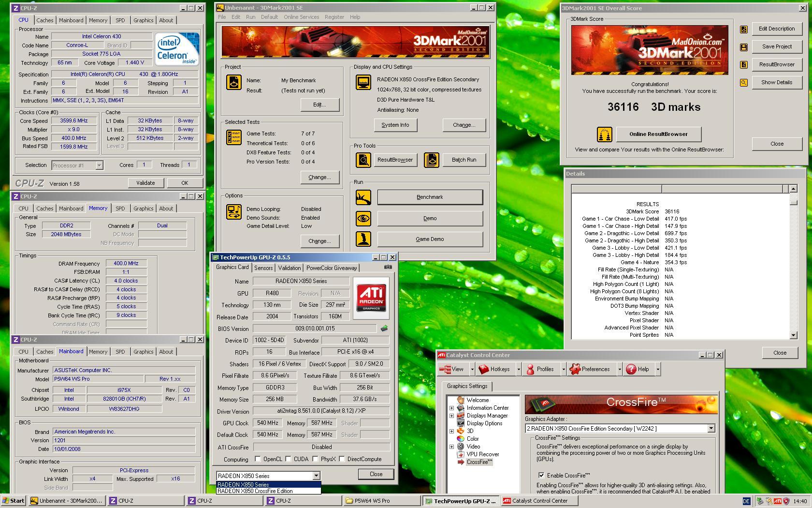This screenshot has width=812, height=508.
Task: Tick the CUDA checkbox in GPU-Z
Action: 288,459
